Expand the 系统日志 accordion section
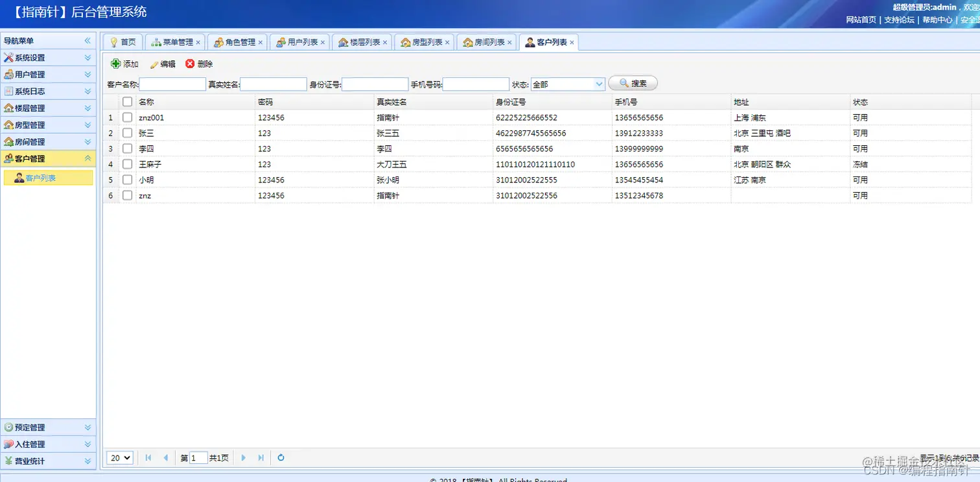The width and height of the screenshot is (980, 482). 87,91
